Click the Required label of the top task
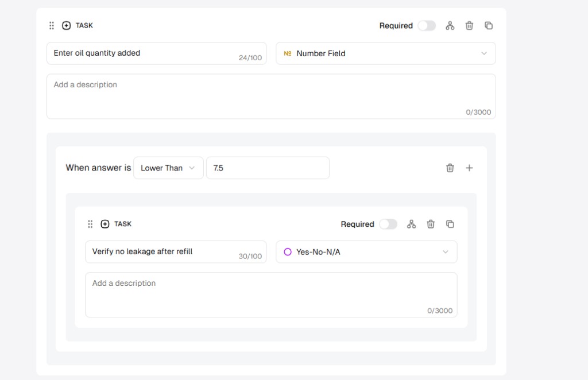 [x=396, y=26]
